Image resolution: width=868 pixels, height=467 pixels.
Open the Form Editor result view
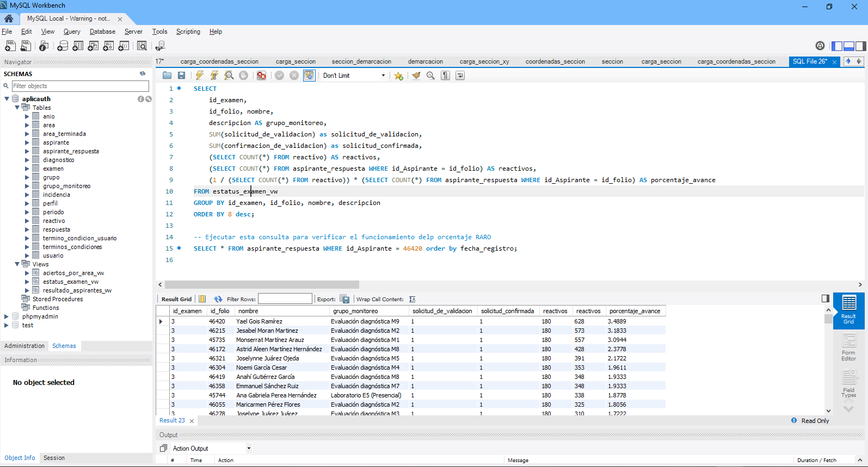pyautogui.click(x=848, y=347)
